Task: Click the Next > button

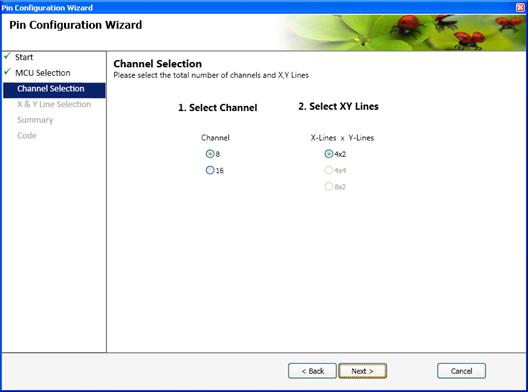Action: 362,371
